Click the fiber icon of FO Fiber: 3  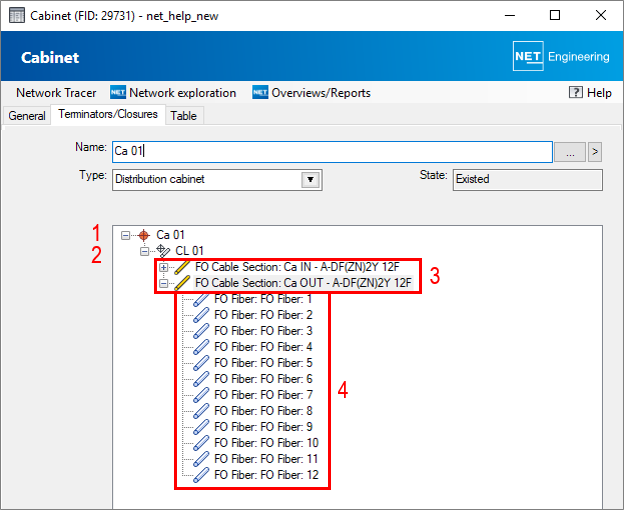point(201,331)
